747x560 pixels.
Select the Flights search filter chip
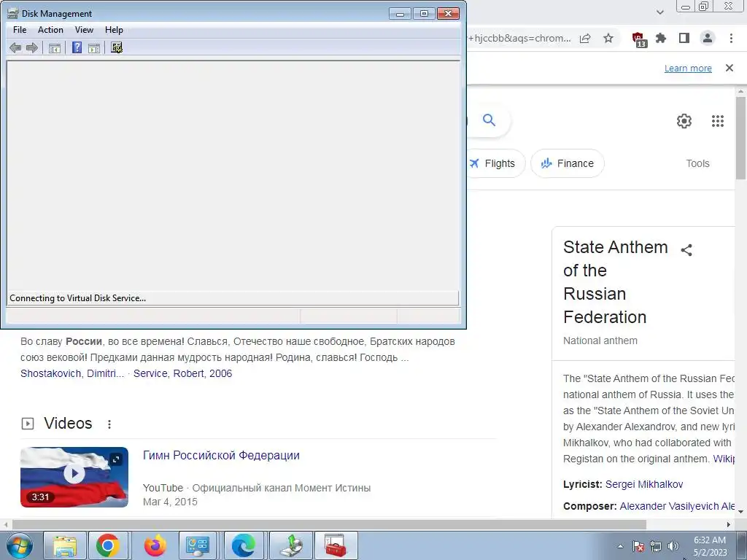click(495, 163)
